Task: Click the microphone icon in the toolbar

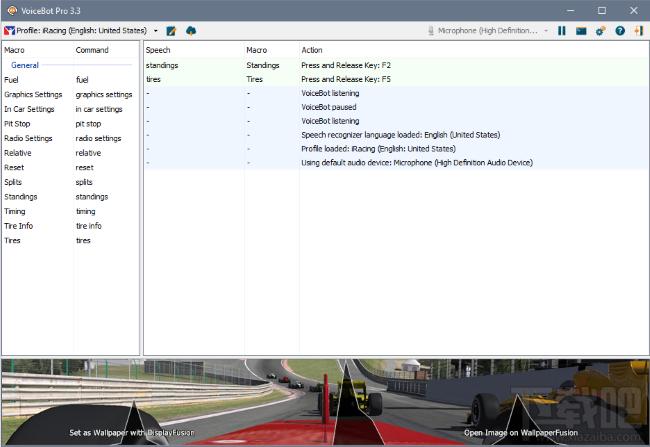Action: point(431,31)
